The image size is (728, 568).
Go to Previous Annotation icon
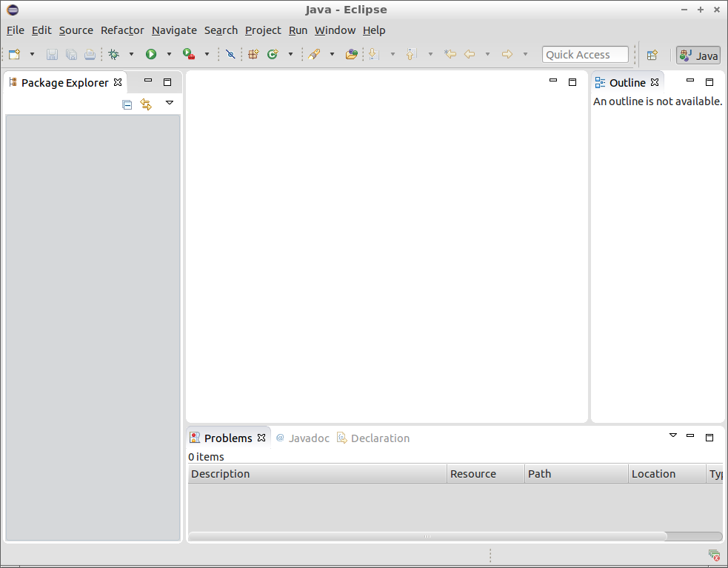(x=411, y=54)
